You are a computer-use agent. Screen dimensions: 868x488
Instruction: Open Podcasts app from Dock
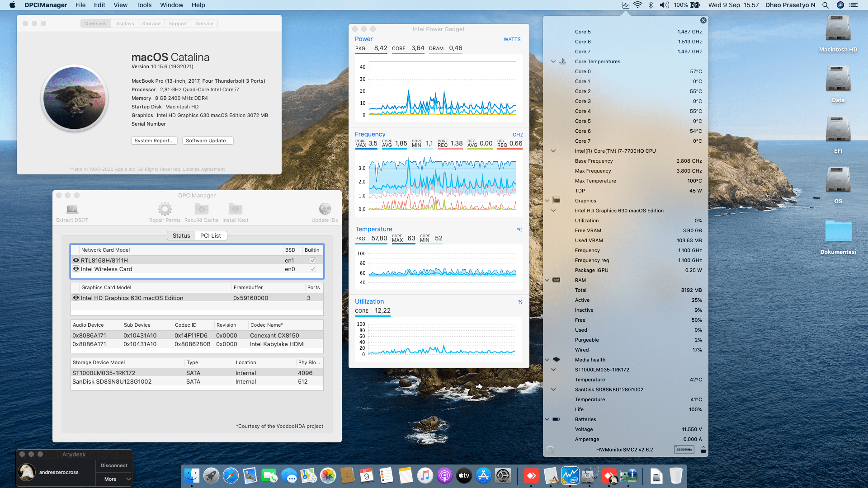[444, 475]
